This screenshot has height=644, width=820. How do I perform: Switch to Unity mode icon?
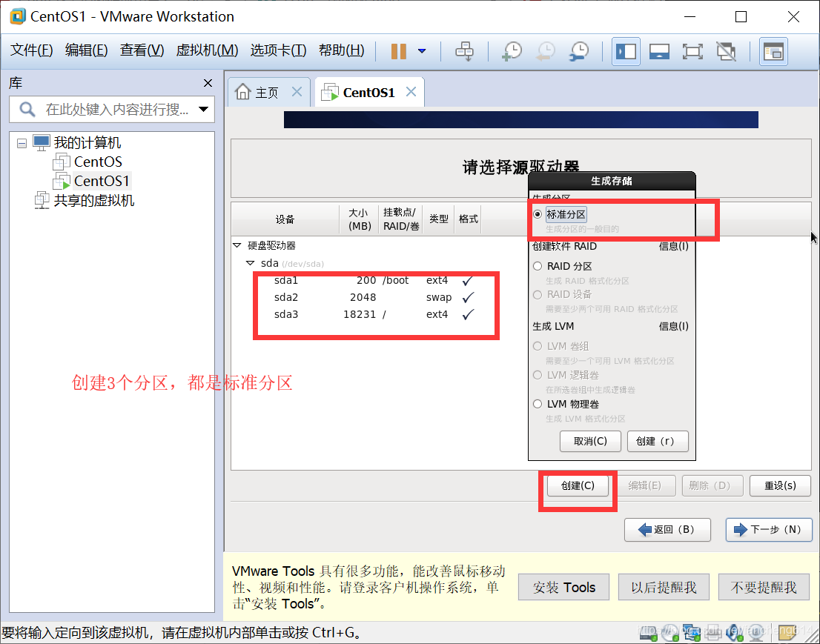pos(726,51)
